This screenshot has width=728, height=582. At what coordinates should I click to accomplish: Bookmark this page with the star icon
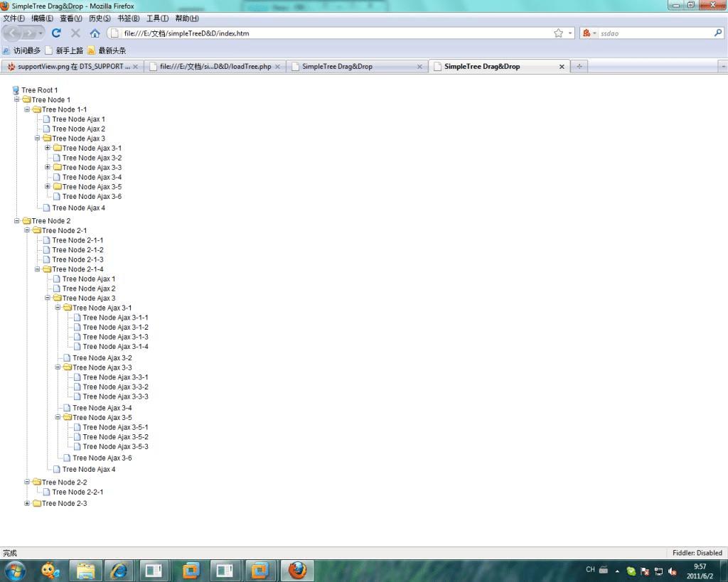point(558,33)
